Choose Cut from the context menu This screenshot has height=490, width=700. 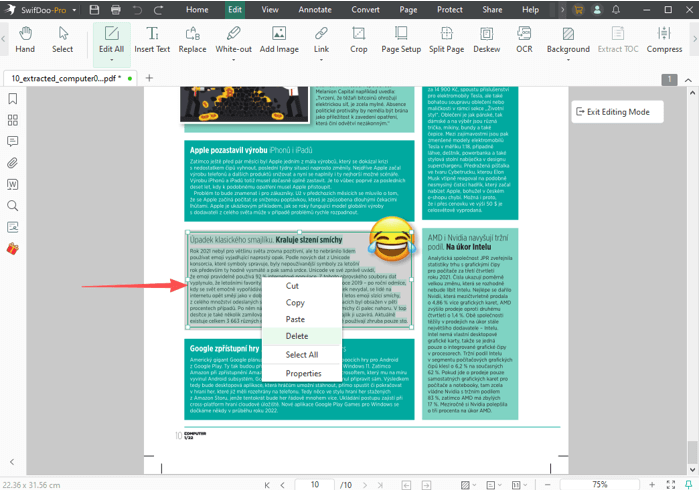point(302,286)
